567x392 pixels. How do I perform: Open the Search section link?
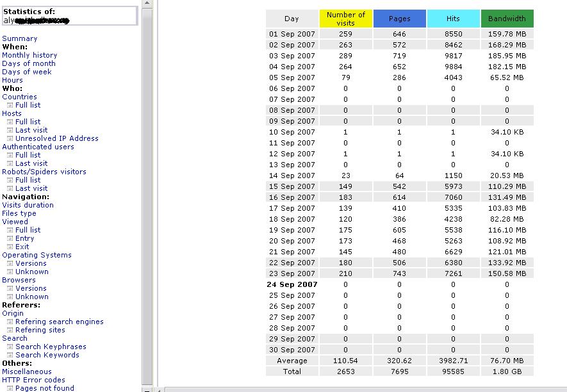pos(15,338)
